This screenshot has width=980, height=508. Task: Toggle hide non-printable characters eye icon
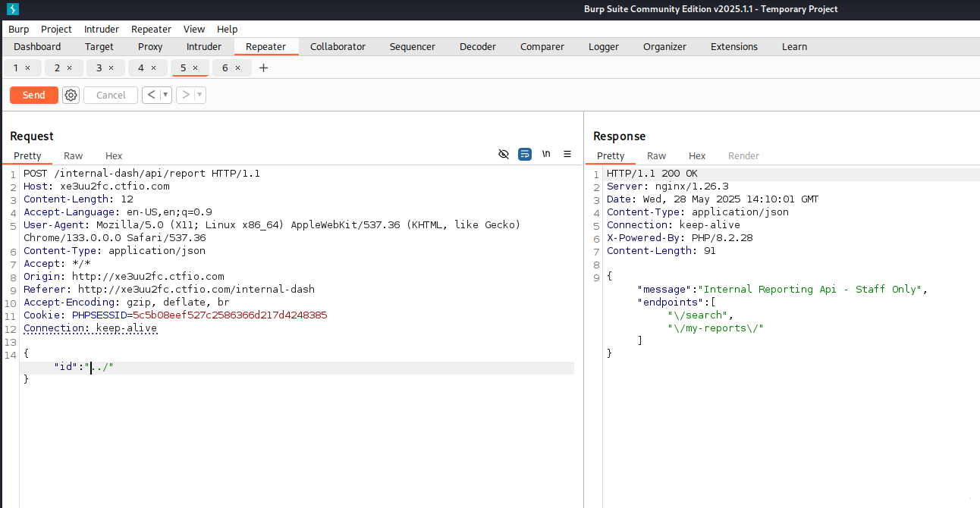click(x=503, y=154)
